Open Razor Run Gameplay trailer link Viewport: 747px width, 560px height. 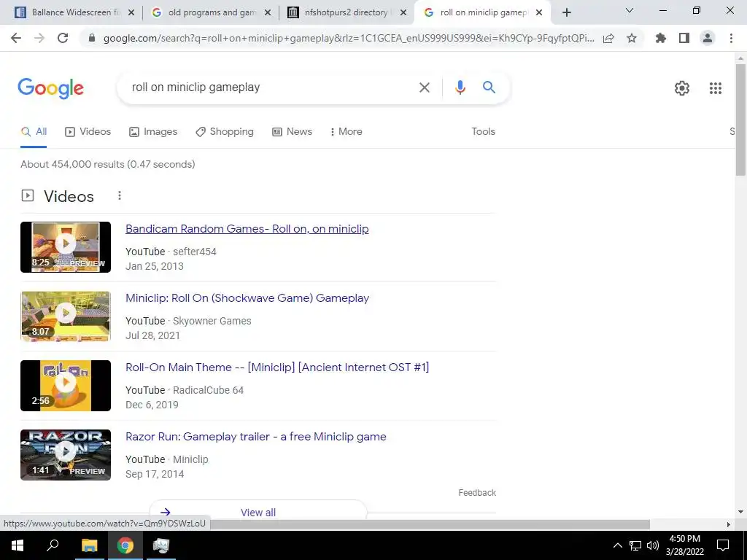click(x=256, y=437)
